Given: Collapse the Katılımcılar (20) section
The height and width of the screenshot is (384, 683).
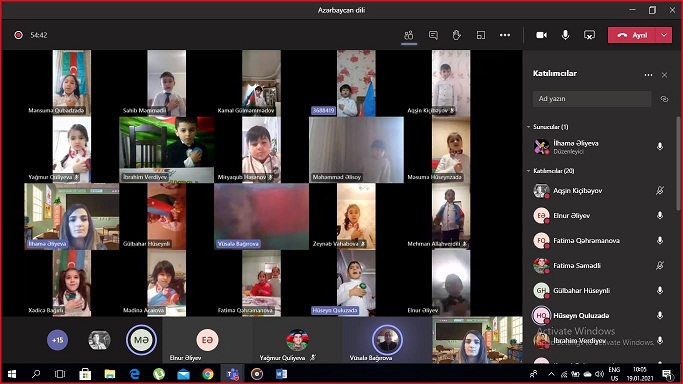Looking at the screenshot, I should tap(528, 171).
